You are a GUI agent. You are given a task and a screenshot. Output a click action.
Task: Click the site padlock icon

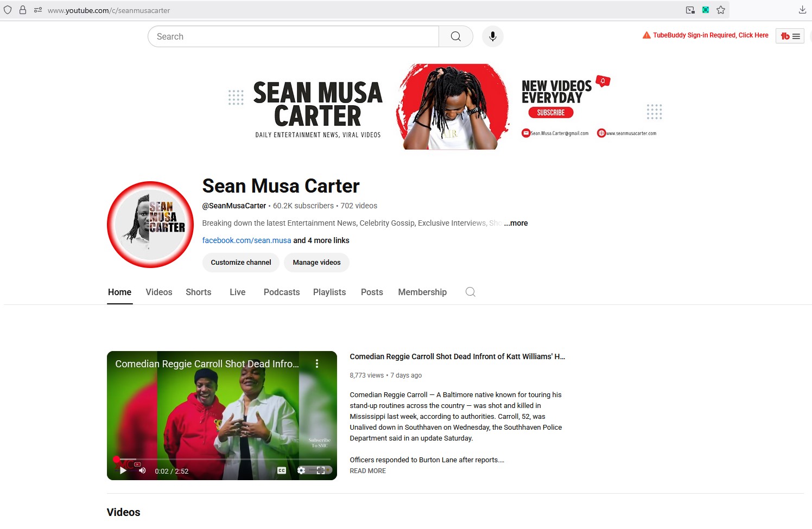click(23, 10)
